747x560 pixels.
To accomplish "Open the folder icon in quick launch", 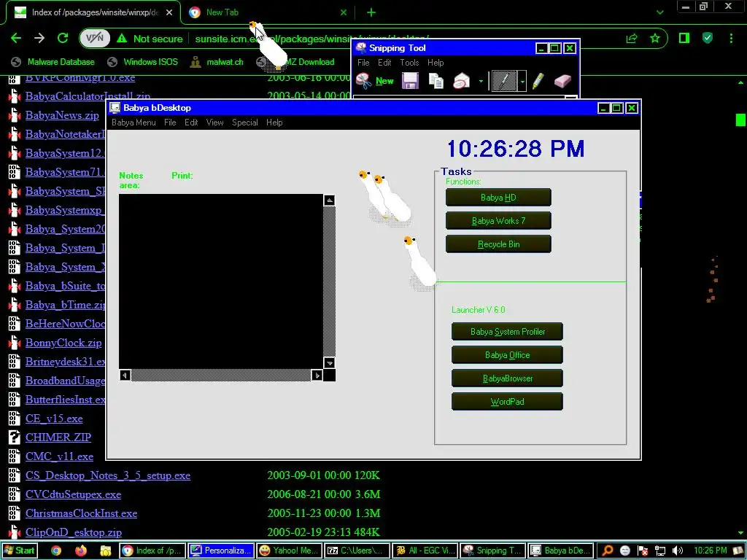I will coord(105,551).
